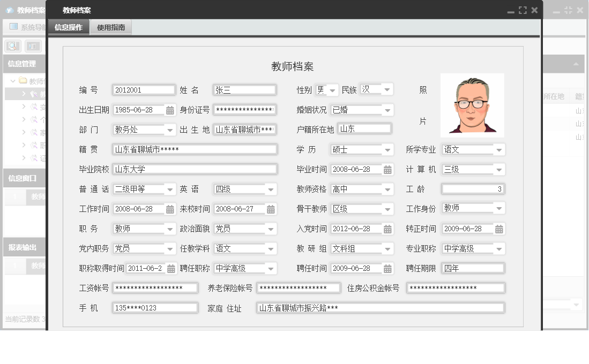This screenshot has width=589, height=364.
Task: Switch to the 使用指南 tab
Action: point(110,26)
